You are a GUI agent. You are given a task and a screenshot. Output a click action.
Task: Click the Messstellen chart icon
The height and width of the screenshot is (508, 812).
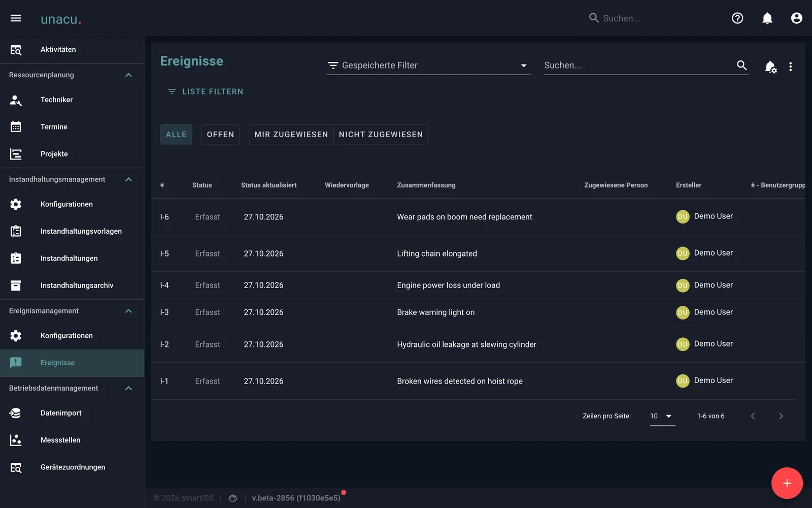pos(16,440)
